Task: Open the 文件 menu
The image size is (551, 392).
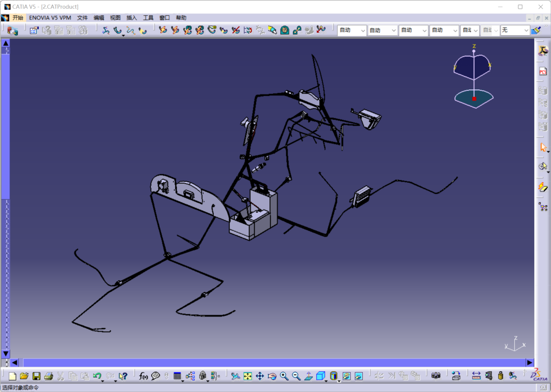Action: tap(82, 17)
